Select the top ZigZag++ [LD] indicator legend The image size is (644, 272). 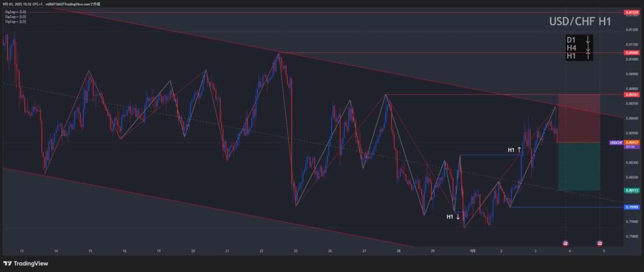point(15,12)
